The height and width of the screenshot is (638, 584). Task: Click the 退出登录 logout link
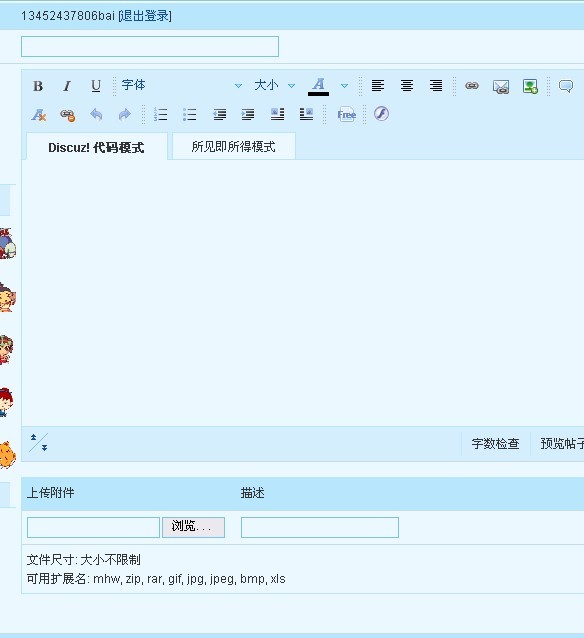point(145,16)
